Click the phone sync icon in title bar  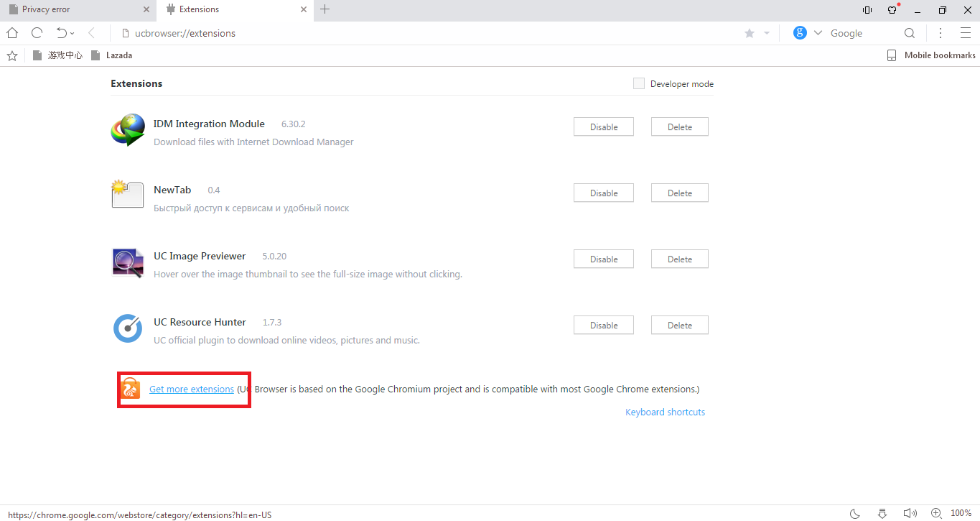pos(867,10)
